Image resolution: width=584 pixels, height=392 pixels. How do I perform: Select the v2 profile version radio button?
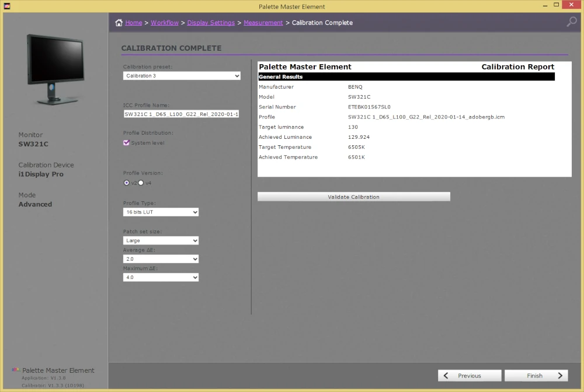(127, 183)
